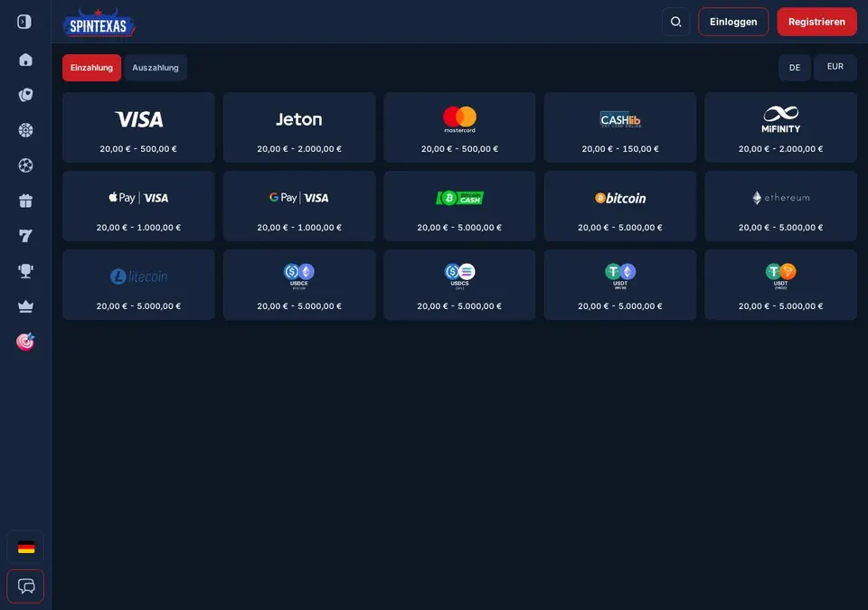Select the Google Pay VISA method
Screen dimensions: 868x610
point(299,206)
